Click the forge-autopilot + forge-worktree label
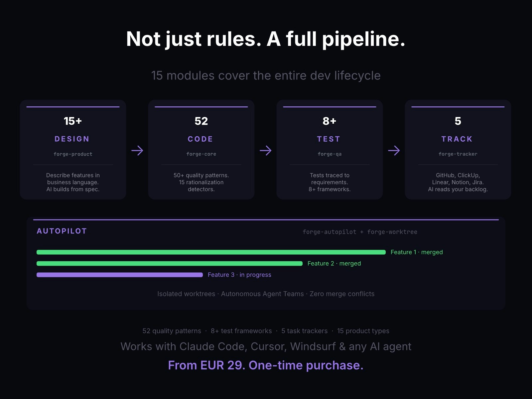The image size is (532, 399). pos(360,232)
